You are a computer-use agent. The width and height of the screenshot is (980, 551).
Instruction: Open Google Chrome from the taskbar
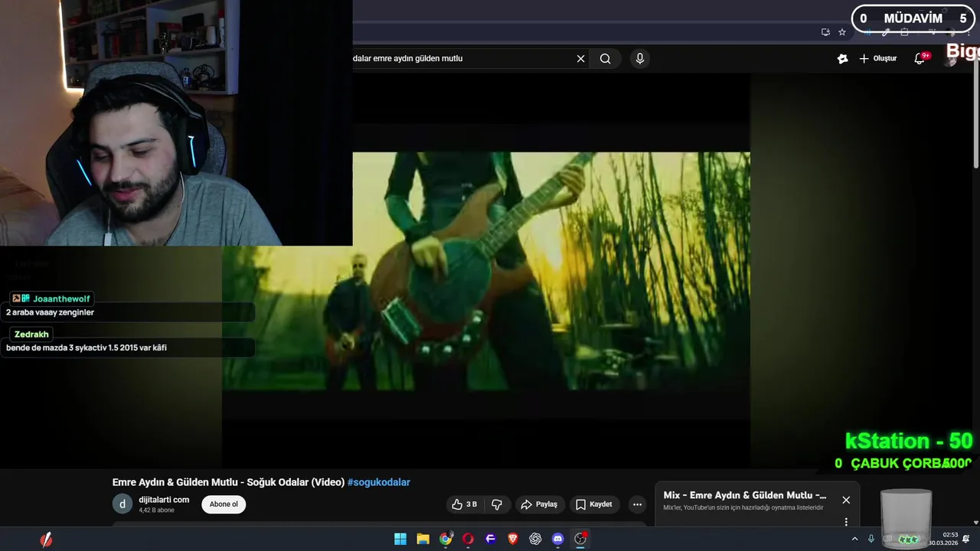[x=446, y=539]
